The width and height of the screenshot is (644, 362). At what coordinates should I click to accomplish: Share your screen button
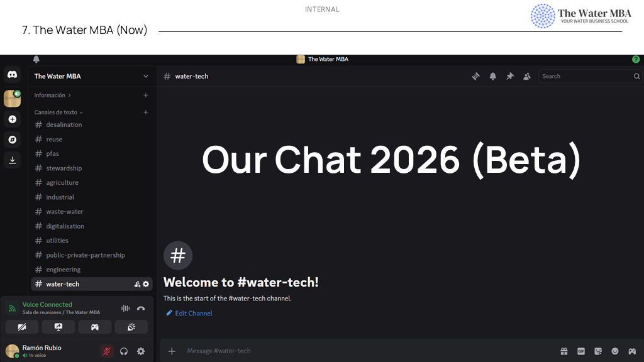coord(58,327)
